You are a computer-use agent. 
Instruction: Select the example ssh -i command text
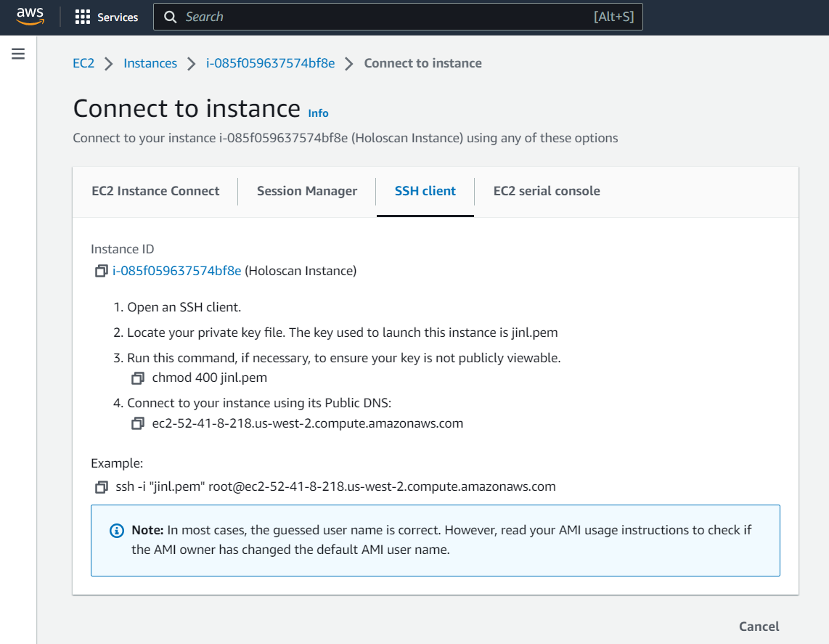pyautogui.click(x=335, y=487)
